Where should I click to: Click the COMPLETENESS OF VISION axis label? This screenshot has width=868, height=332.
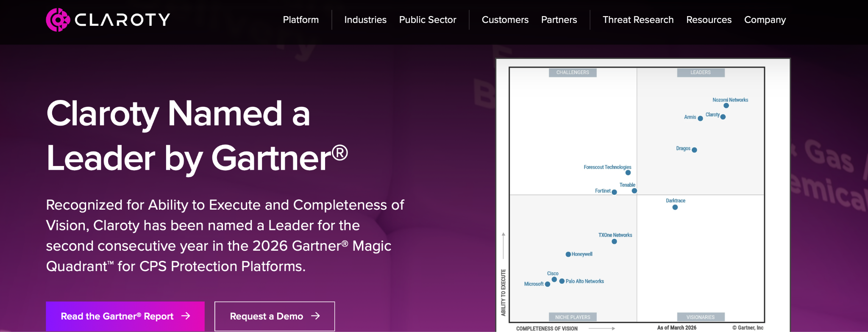[547, 329]
